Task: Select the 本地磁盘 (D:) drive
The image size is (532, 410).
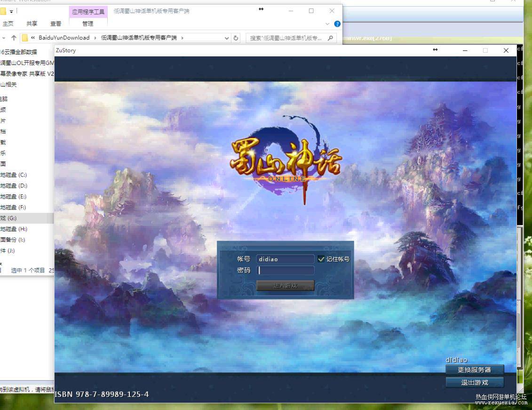Action: pos(14,185)
